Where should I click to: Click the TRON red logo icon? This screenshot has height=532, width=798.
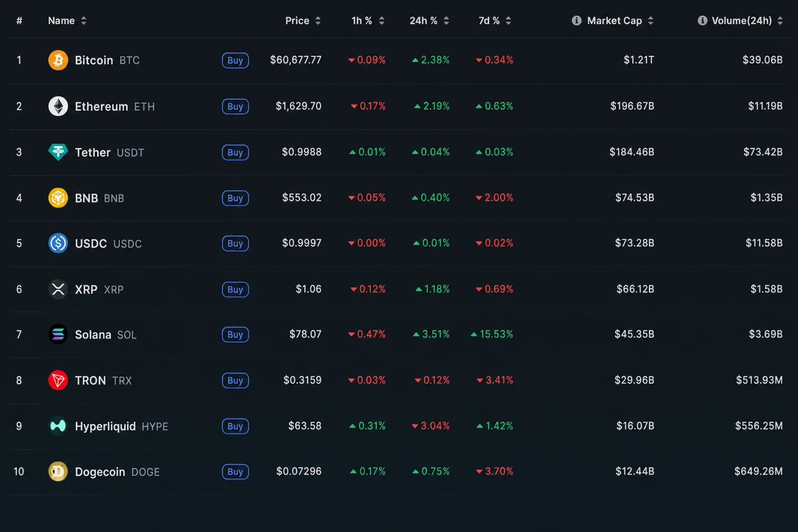pyautogui.click(x=58, y=380)
